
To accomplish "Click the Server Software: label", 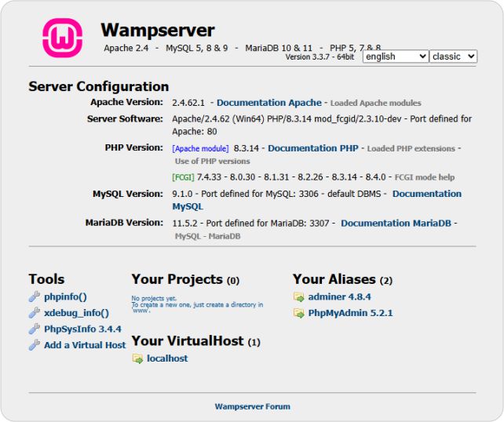I will tap(125, 118).
